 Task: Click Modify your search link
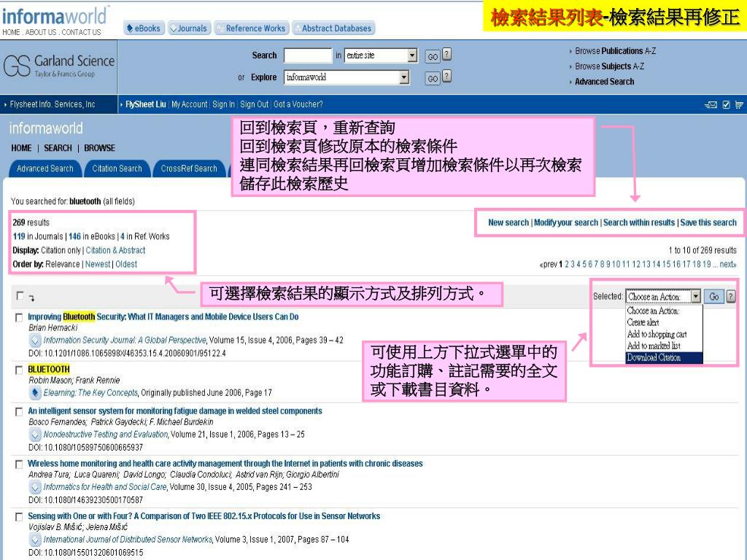pos(566,222)
